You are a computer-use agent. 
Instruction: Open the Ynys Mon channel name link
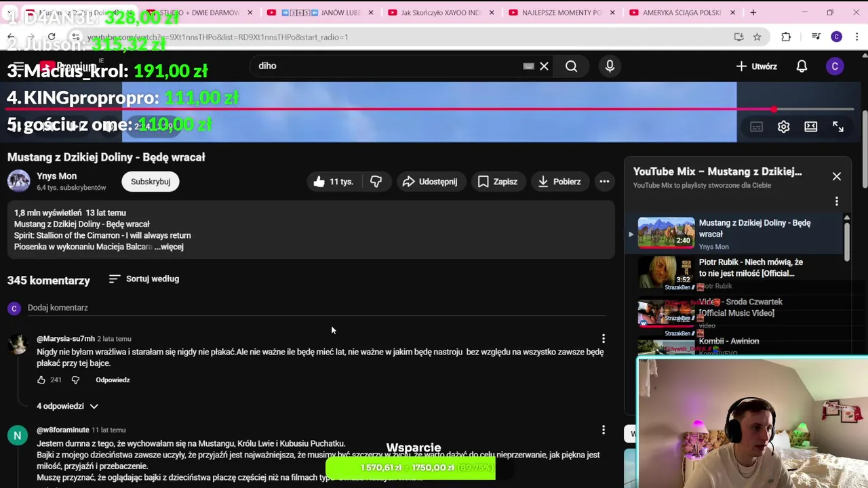point(56,176)
